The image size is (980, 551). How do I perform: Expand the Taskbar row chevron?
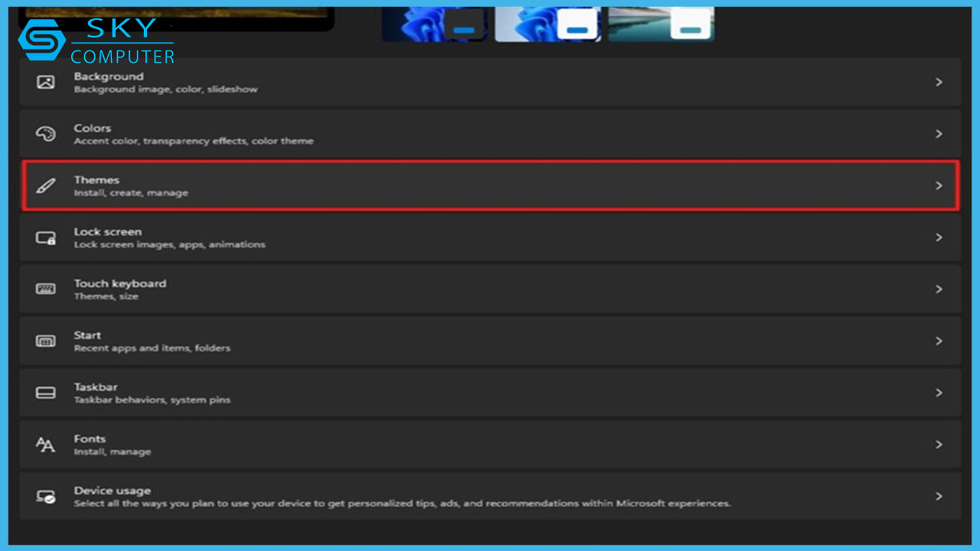point(939,393)
